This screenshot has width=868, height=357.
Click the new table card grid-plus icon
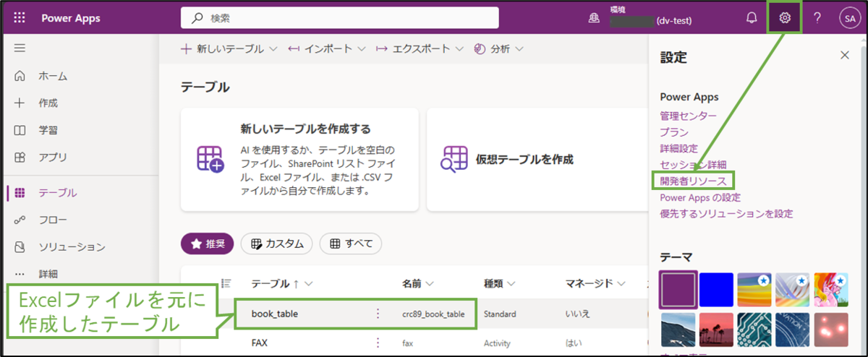tap(210, 159)
